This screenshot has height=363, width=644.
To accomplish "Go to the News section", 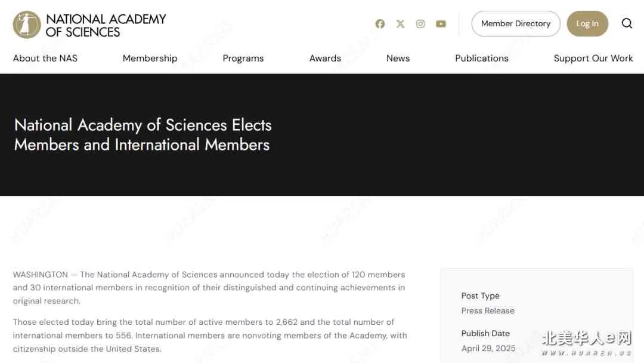I will [x=398, y=59].
